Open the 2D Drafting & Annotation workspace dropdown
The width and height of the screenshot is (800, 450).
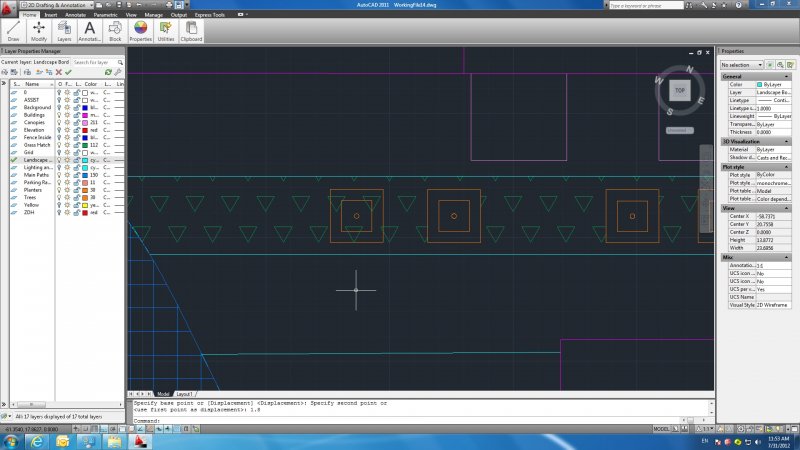coord(57,5)
